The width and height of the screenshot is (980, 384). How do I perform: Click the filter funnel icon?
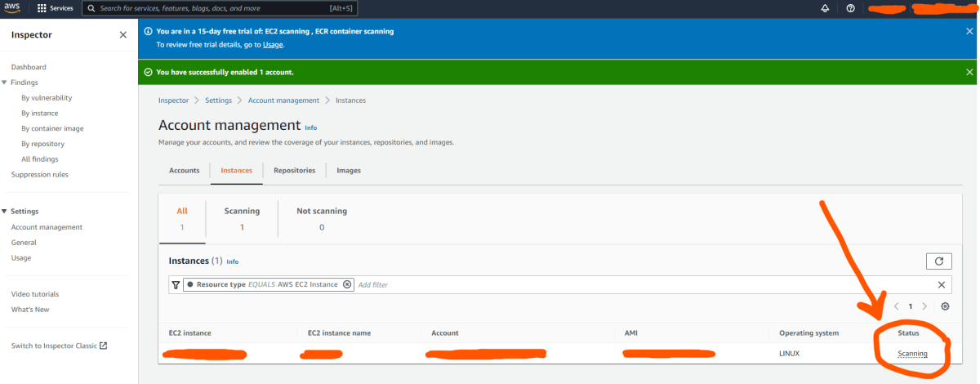[175, 284]
